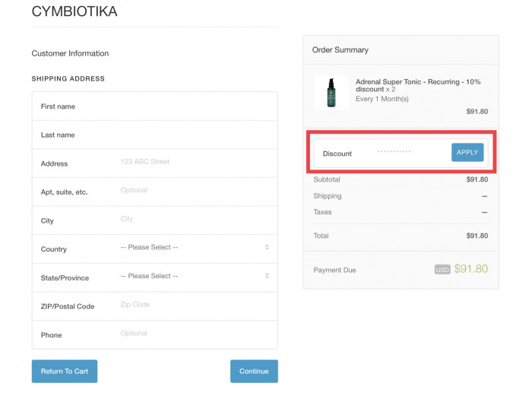Click the Adrenal Super Tonic product title
Screen dimensions: 532x393
418,86
